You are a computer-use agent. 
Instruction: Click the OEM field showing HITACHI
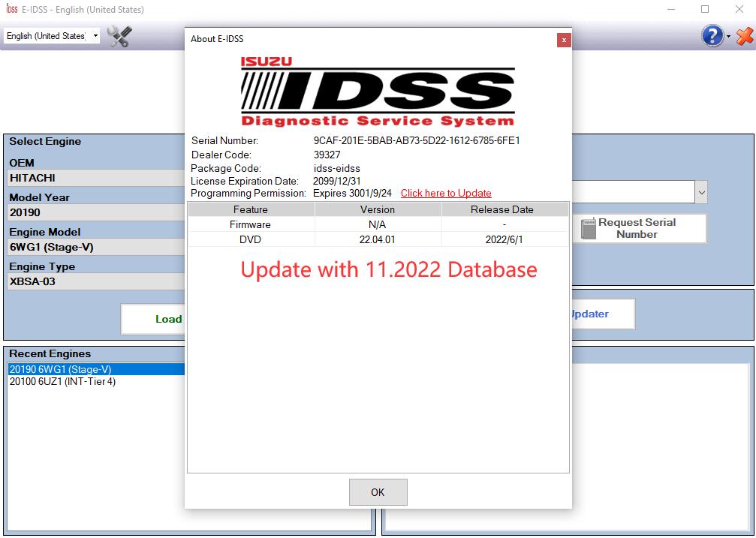[96, 178]
